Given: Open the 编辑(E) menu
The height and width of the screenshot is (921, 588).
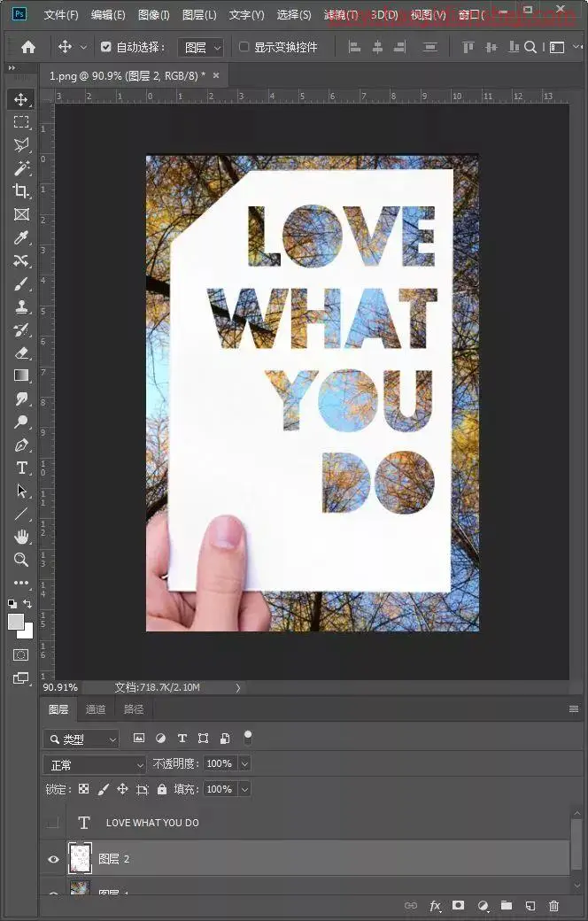Looking at the screenshot, I should pyautogui.click(x=108, y=15).
